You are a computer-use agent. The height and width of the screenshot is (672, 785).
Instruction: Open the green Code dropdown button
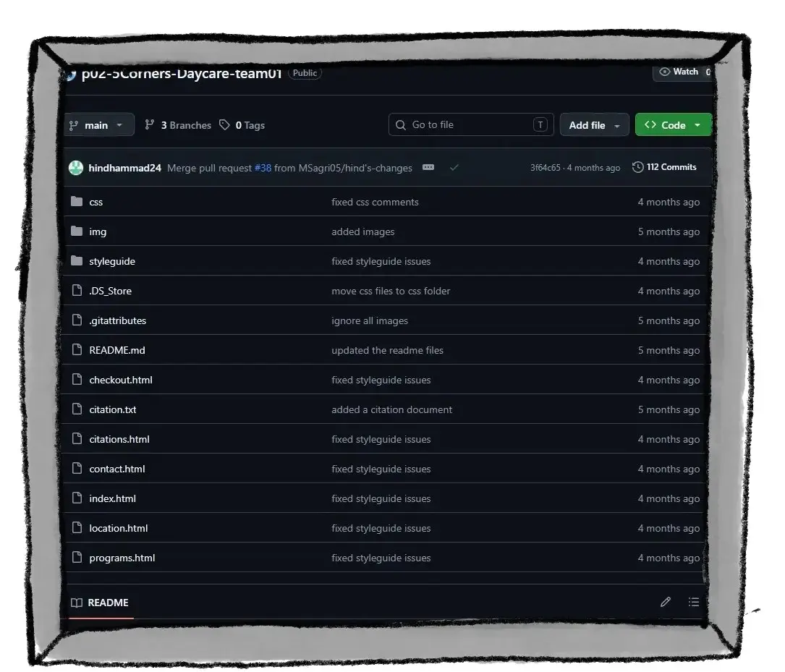673,124
